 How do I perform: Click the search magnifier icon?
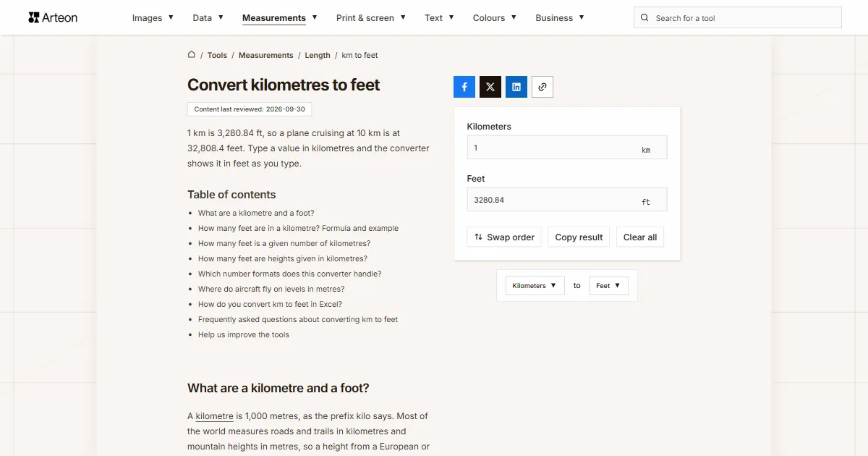tap(645, 17)
